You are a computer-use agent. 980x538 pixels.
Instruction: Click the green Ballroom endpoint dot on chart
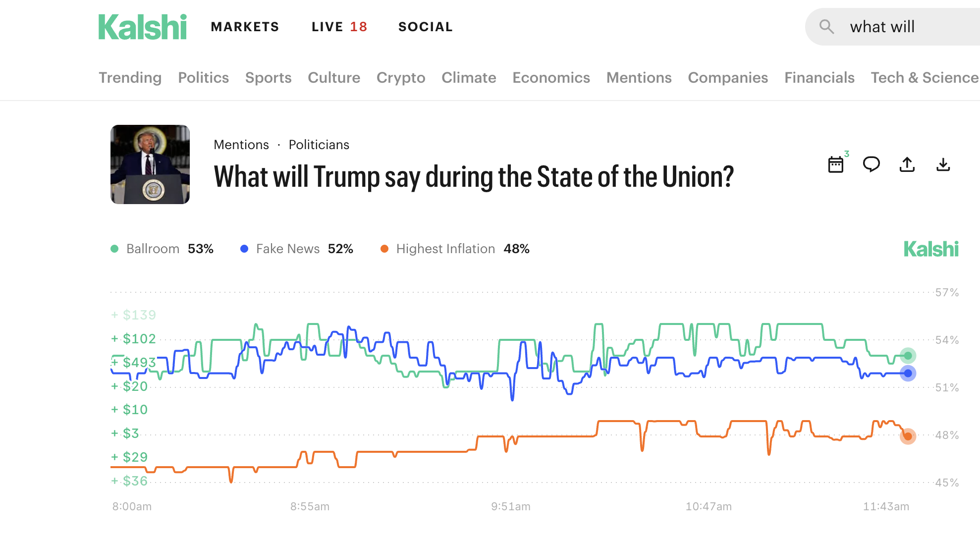click(908, 355)
